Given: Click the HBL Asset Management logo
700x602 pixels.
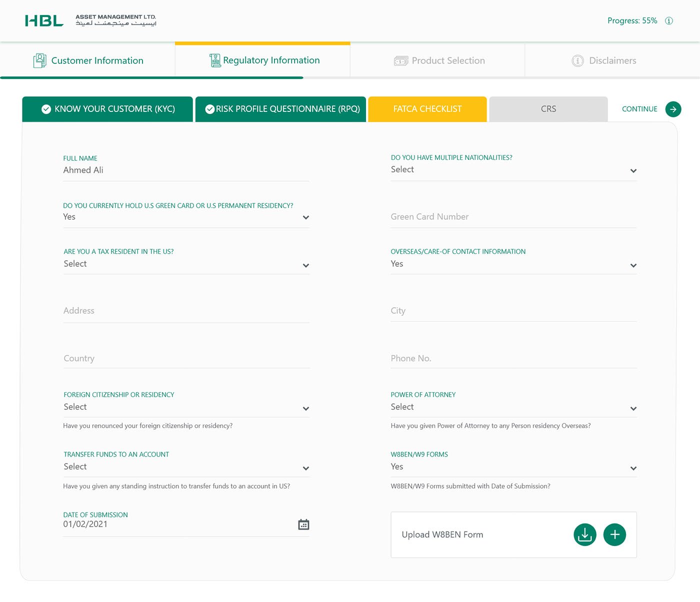Looking at the screenshot, I should pyautogui.click(x=90, y=20).
